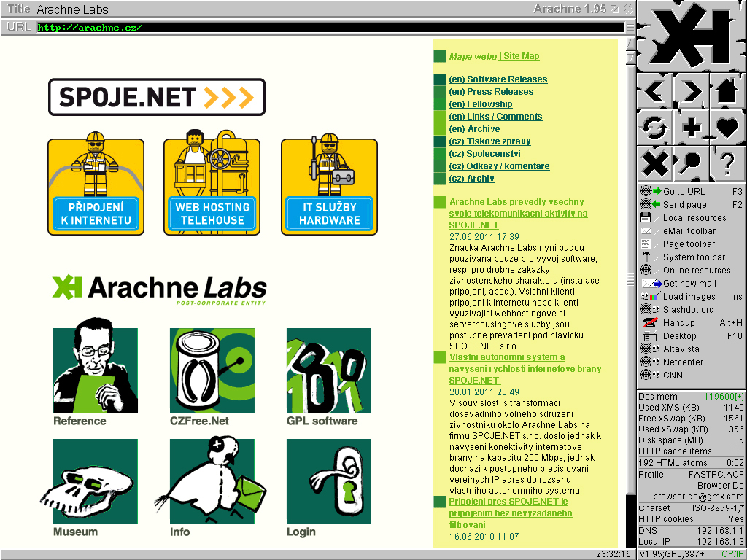Open (en) Press Releases link

click(491, 92)
